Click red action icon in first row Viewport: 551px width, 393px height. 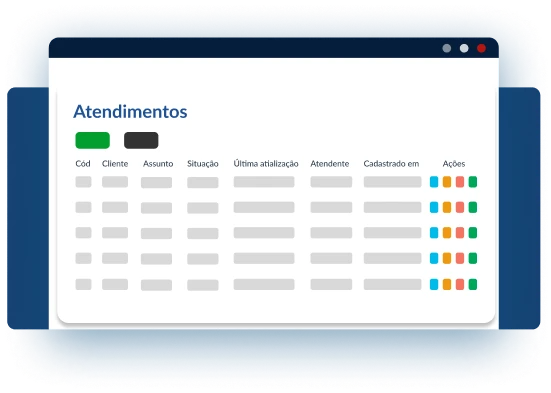point(460,182)
